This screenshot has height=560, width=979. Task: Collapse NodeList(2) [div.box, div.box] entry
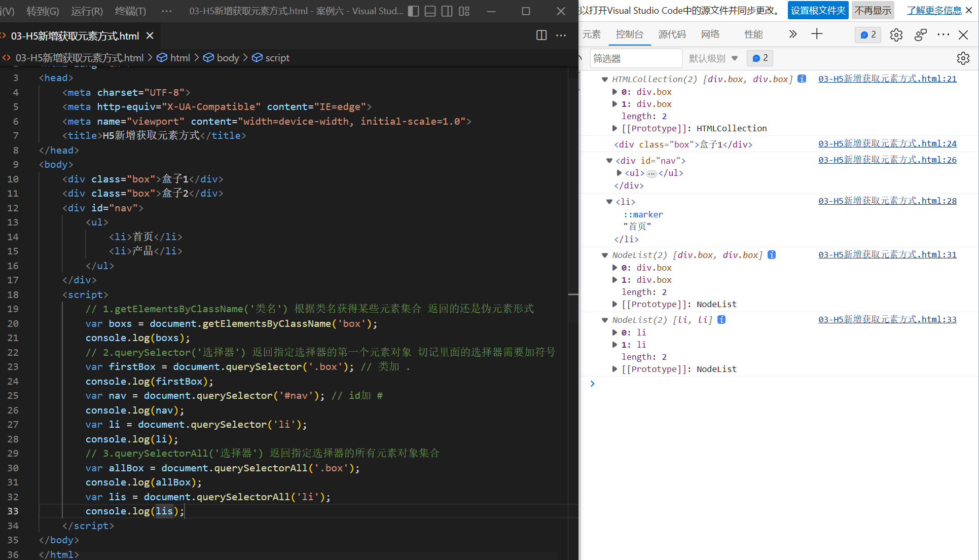604,255
